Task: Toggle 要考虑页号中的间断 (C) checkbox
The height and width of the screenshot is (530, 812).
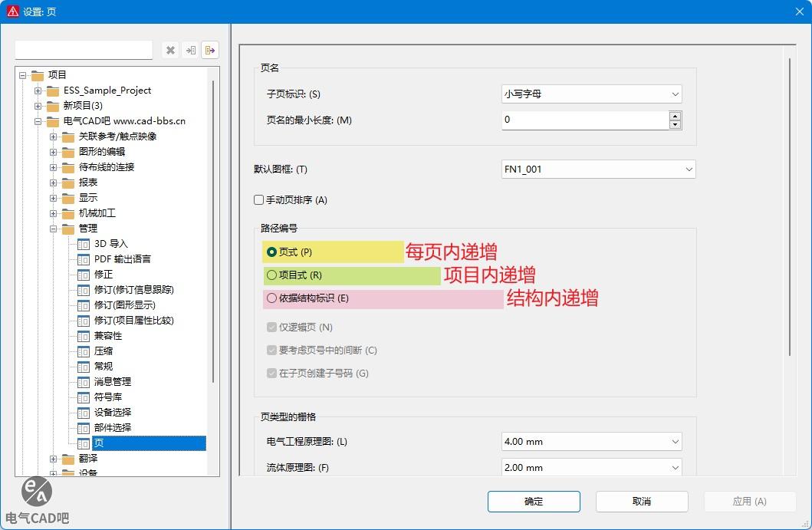Action: 271,351
